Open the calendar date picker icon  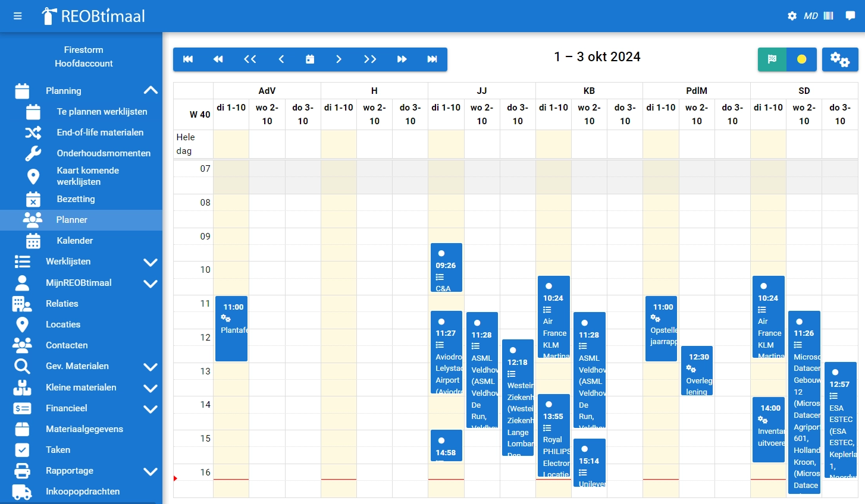[x=310, y=59]
